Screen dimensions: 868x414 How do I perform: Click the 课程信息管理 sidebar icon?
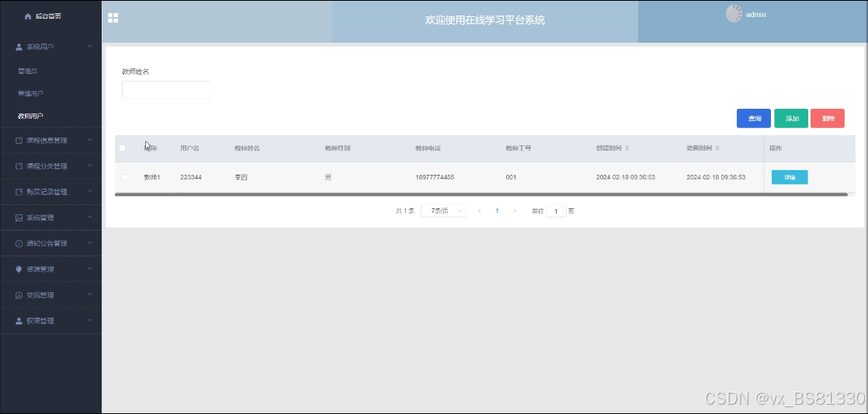coord(19,141)
